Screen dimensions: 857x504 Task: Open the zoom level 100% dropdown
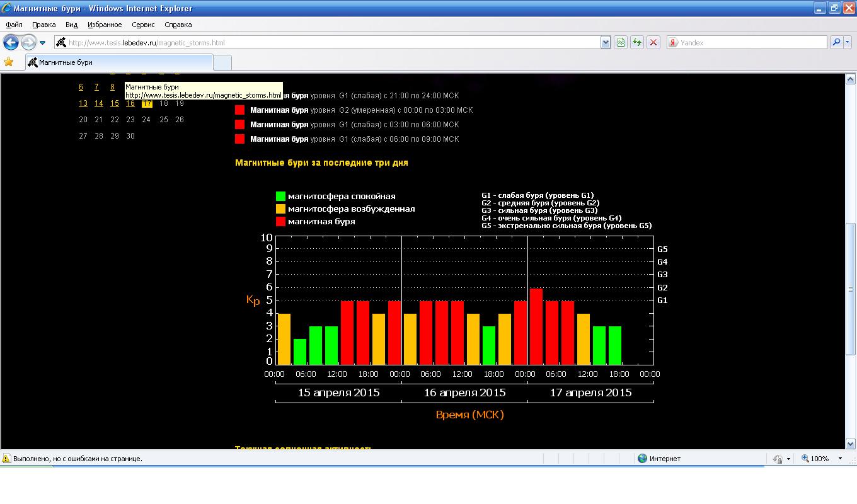click(840, 459)
